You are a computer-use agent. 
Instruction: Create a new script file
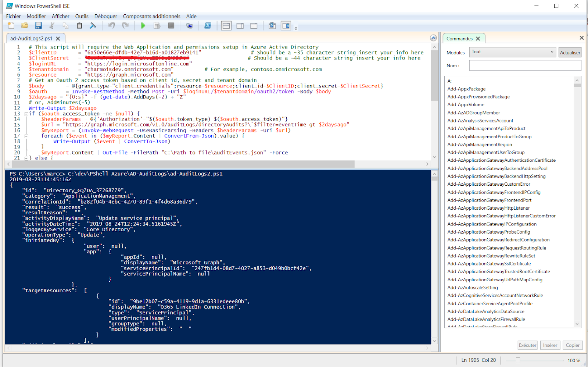tap(11, 25)
